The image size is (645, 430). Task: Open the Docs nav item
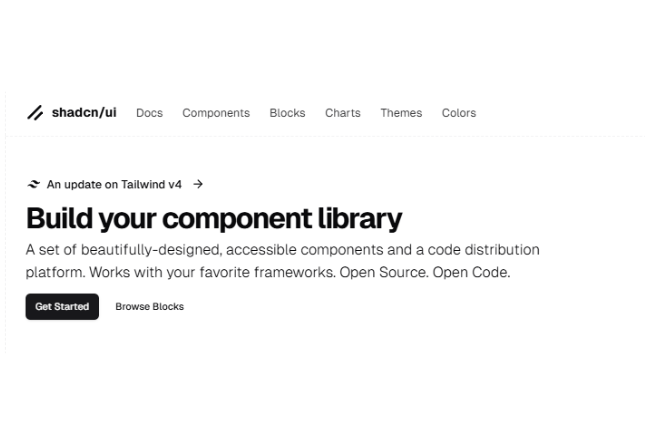pyautogui.click(x=149, y=113)
